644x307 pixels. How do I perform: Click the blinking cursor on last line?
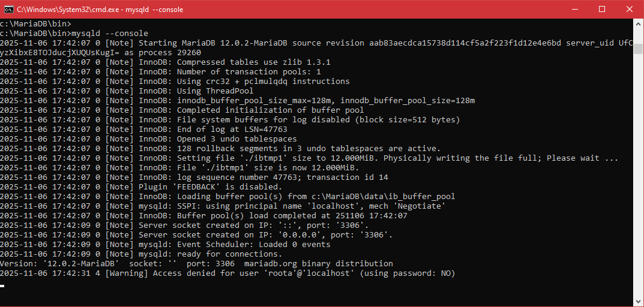pos(2,286)
